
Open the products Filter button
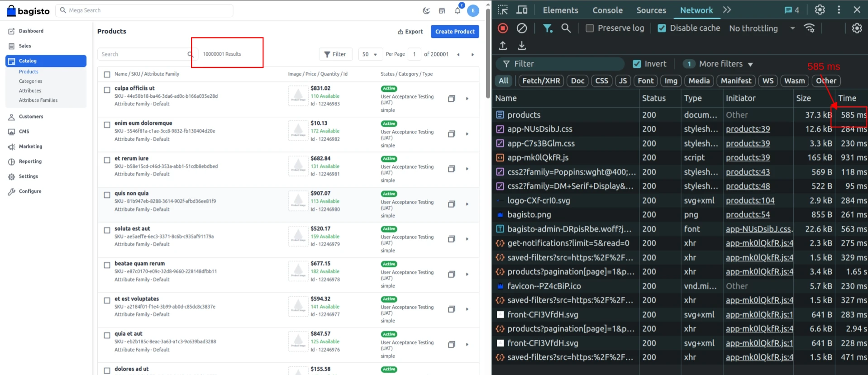pyautogui.click(x=335, y=54)
